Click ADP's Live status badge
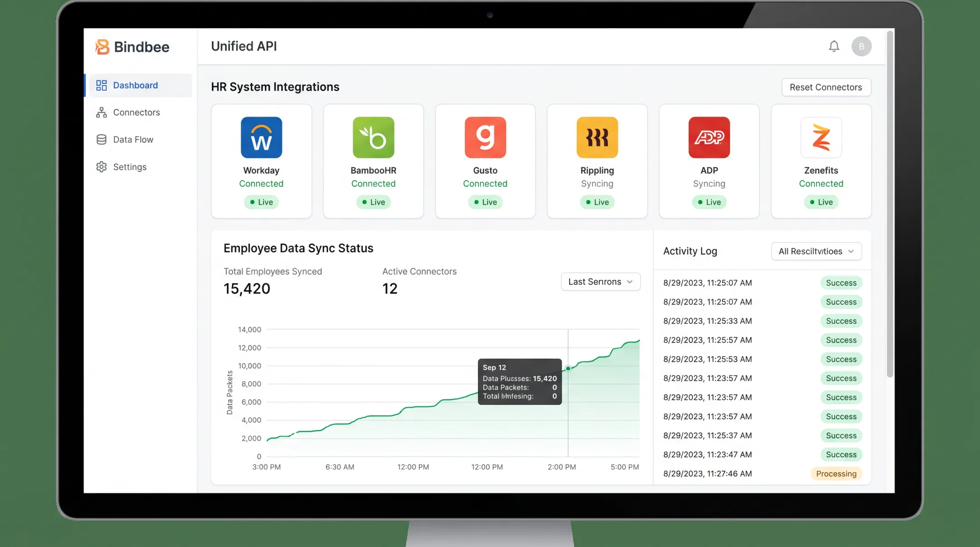 [x=709, y=202]
